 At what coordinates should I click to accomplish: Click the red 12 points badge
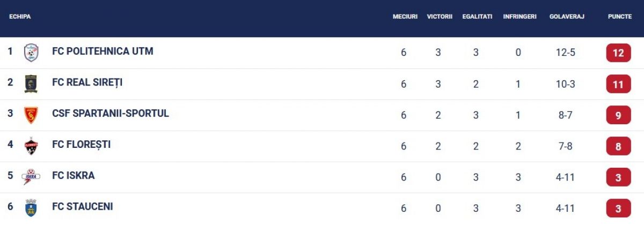(x=618, y=53)
